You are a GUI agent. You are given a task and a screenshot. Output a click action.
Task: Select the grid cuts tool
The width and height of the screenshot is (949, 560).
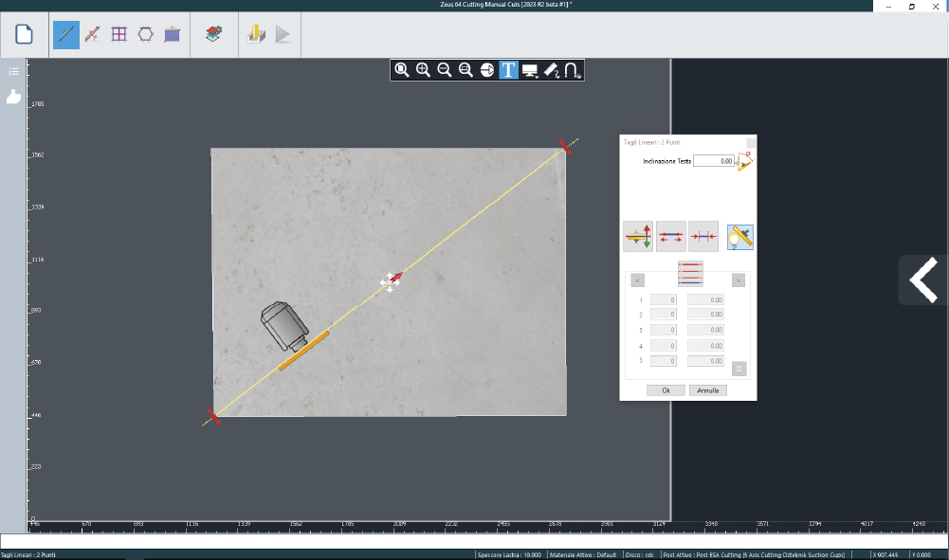point(119,35)
